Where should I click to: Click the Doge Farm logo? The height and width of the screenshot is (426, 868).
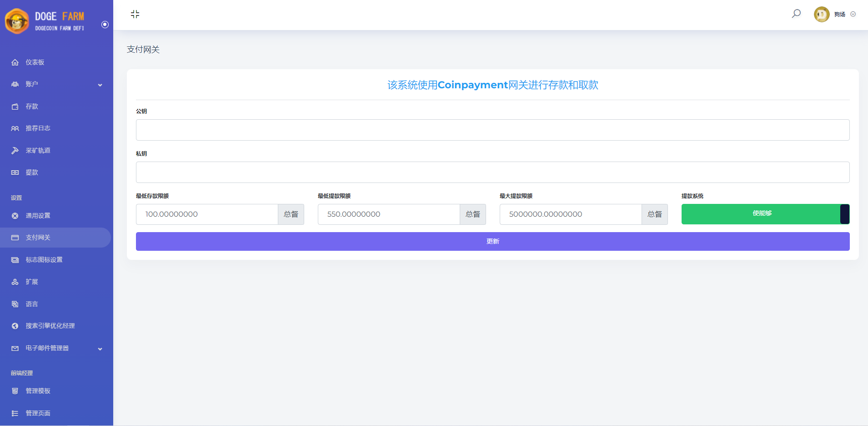(x=45, y=21)
